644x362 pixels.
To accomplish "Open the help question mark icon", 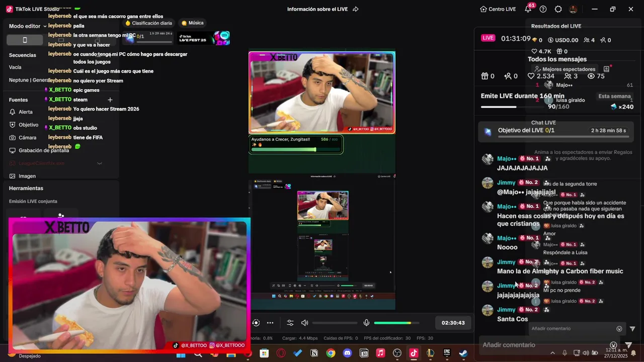I will (x=543, y=9).
